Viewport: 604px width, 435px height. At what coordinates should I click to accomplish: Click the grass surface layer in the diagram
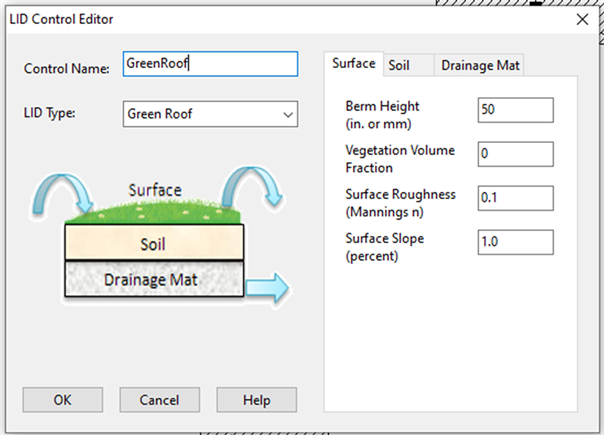[x=155, y=212]
